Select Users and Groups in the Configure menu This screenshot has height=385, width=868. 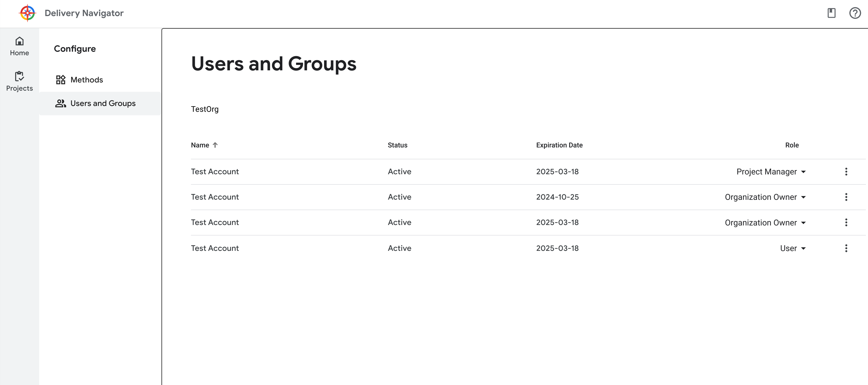(102, 103)
